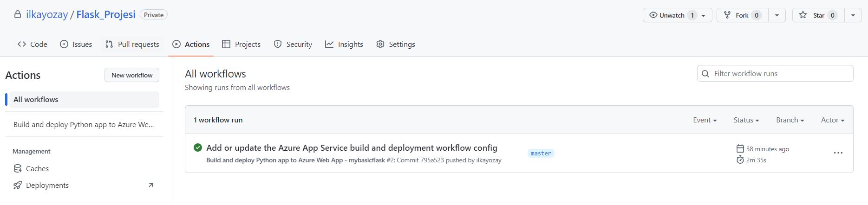Click the calendar icon by 38 minutes ago
This screenshot has height=205, width=868.
[x=740, y=149]
